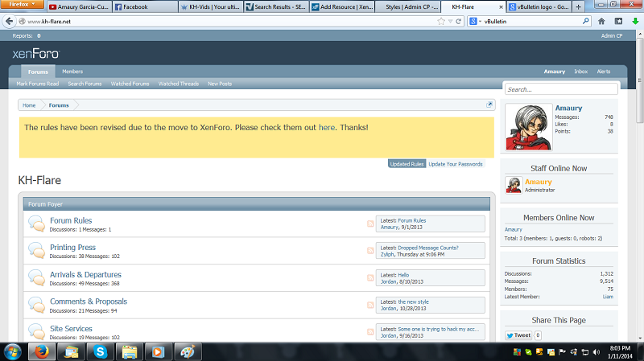Click the Tweet share button
This screenshot has height=361, width=644.
(x=518, y=335)
